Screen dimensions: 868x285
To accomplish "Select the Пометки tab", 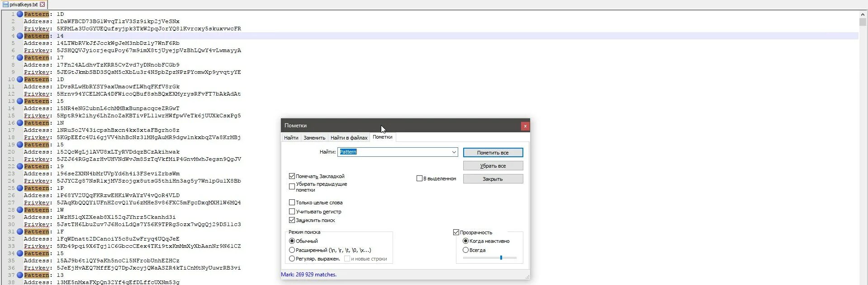I will point(383,137).
